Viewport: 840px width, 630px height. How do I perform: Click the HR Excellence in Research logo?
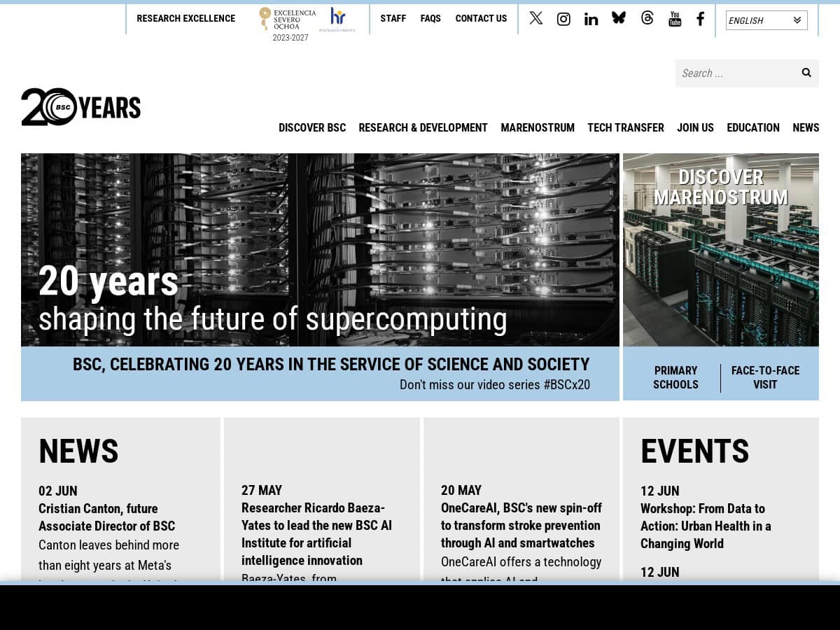[x=337, y=20]
